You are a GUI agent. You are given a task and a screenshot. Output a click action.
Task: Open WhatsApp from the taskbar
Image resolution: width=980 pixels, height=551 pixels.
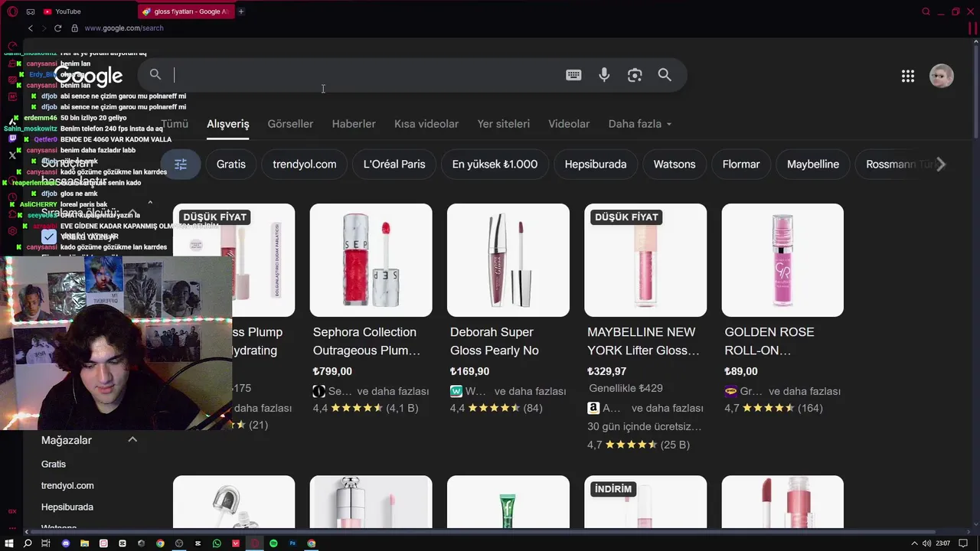tap(217, 543)
